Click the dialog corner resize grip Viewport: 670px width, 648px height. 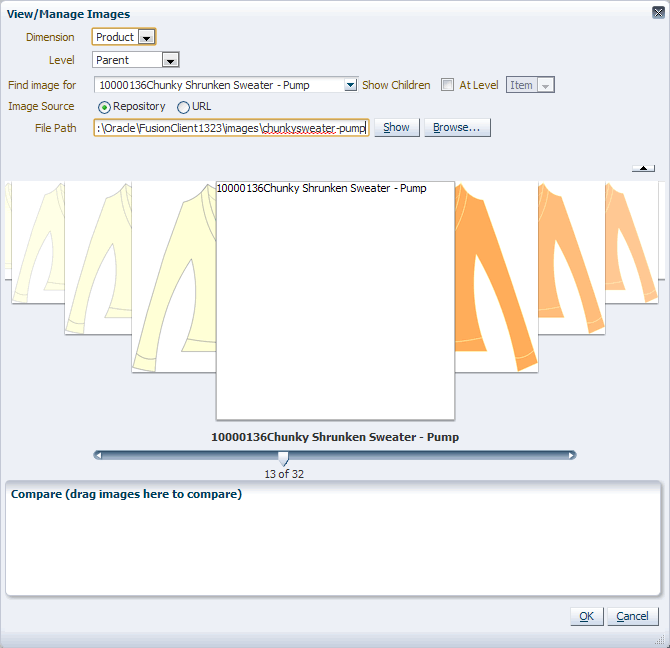[x=660, y=639]
